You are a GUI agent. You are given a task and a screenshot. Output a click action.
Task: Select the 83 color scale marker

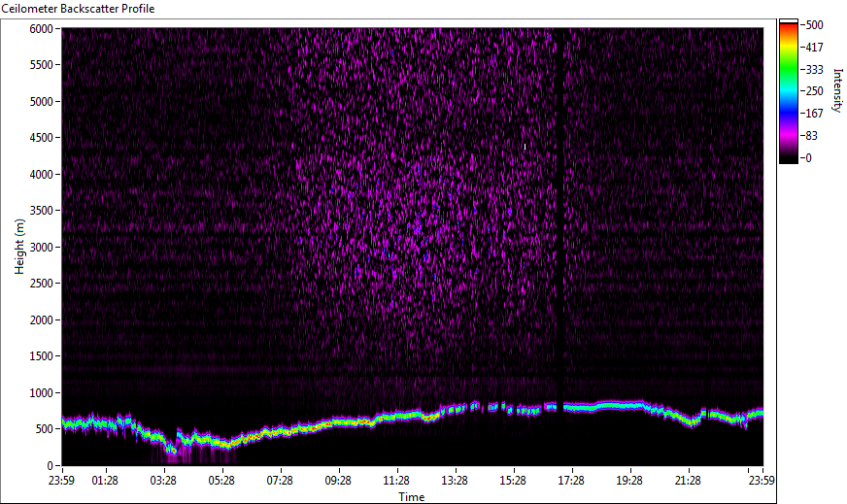point(811,136)
